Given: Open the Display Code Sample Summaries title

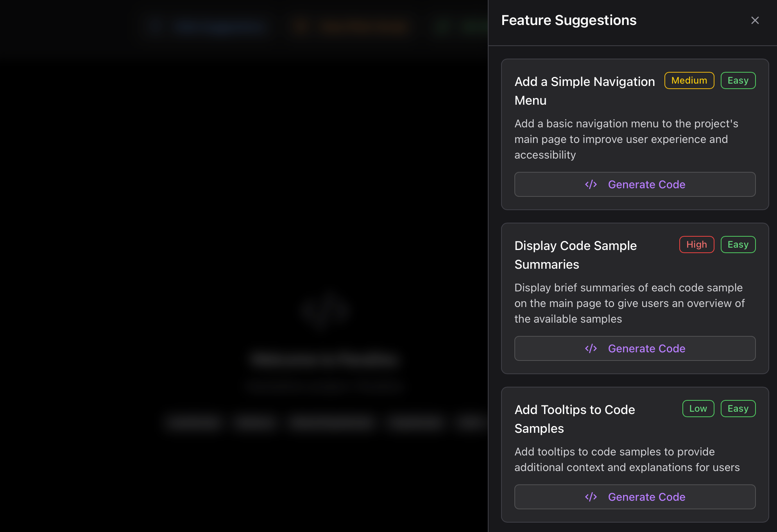Looking at the screenshot, I should click(576, 255).
